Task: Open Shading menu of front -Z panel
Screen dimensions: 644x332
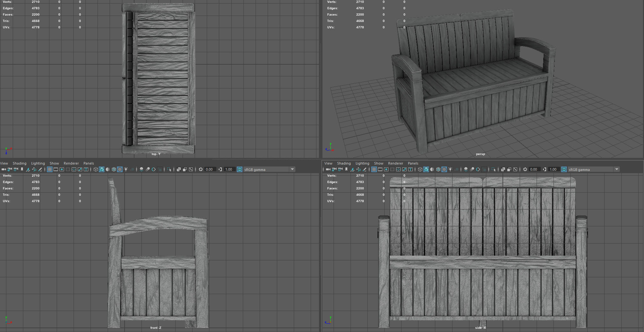Action: pos(19,163)
